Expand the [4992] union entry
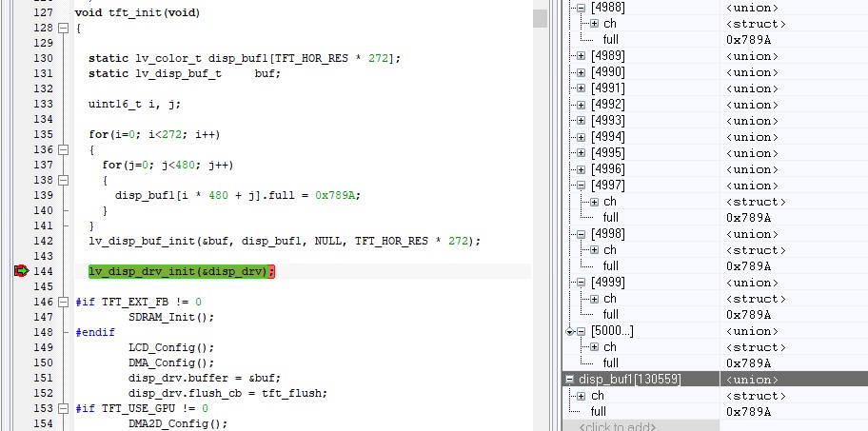This screenshot has width=868, height=431. (581, 105)
